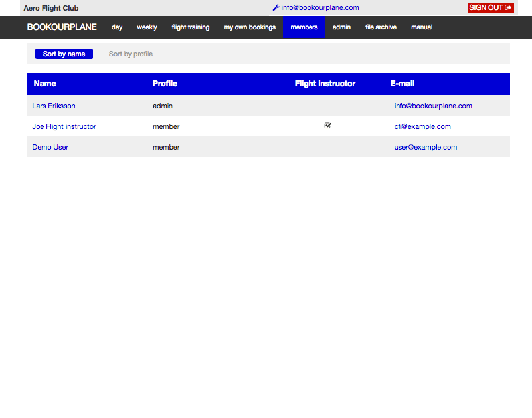
Task: Open Joe Flight instructor's member page
Action: point(64,126)
